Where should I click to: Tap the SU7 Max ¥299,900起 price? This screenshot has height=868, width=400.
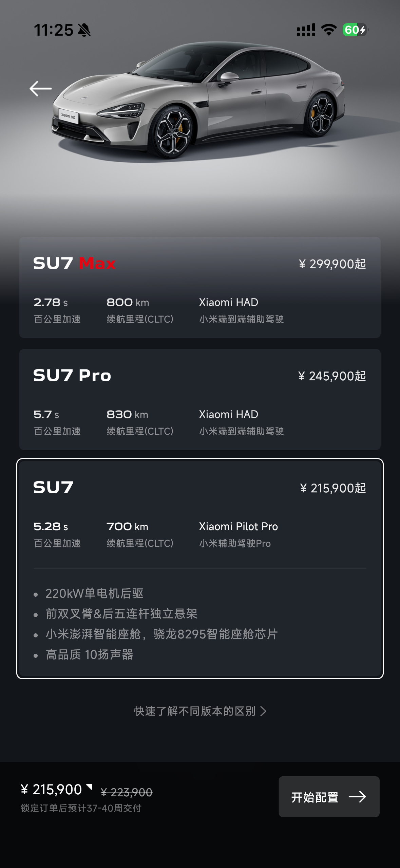click(332, 264)
